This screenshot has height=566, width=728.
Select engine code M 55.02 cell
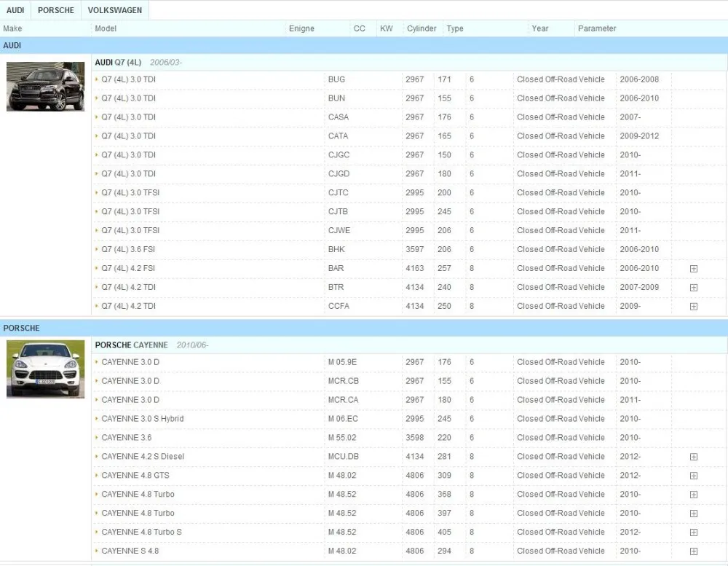click(342, 438)
